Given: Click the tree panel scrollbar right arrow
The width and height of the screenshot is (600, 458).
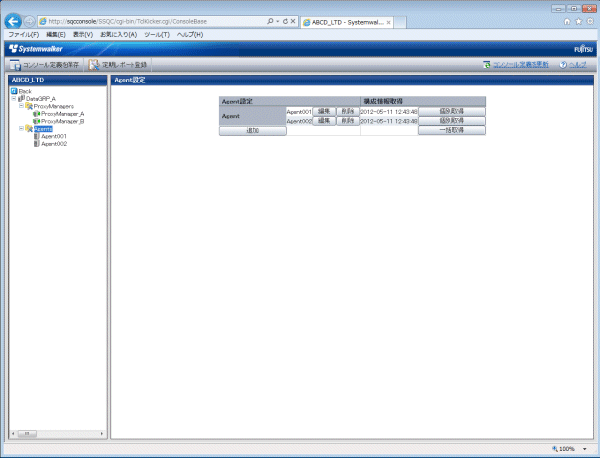Looking at the screenshot, I should point(102,434).
